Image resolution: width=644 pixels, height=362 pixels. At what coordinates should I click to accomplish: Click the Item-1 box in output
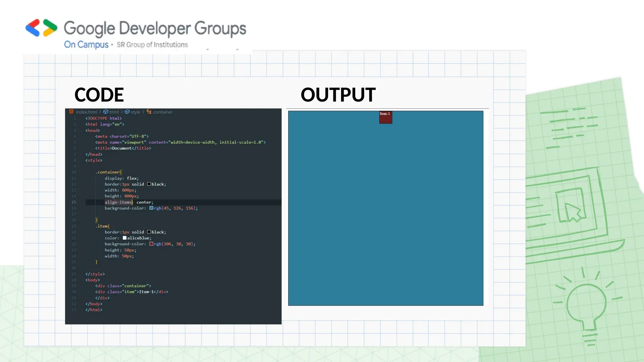[x=386, y=117]
